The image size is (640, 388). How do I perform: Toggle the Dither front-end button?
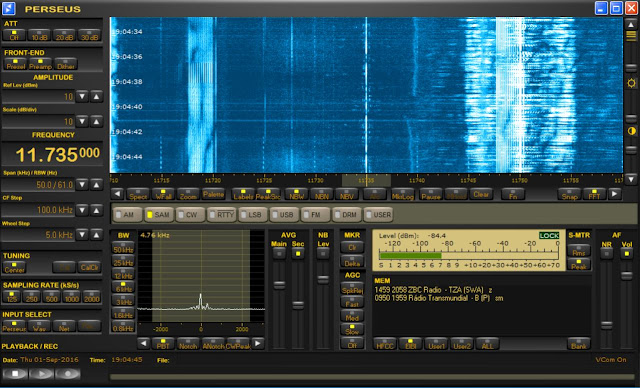click(x=65, y=64)
